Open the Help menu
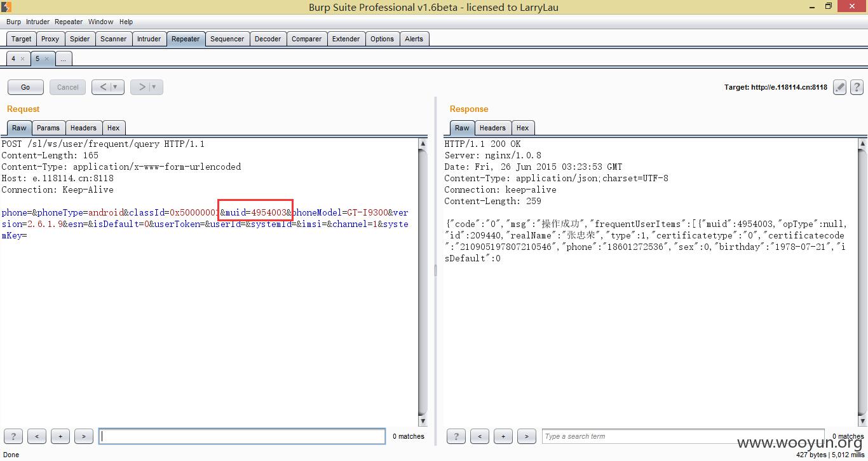Image resolution: width=868 pixels, height=461 pixels. (x=126, y=22)
